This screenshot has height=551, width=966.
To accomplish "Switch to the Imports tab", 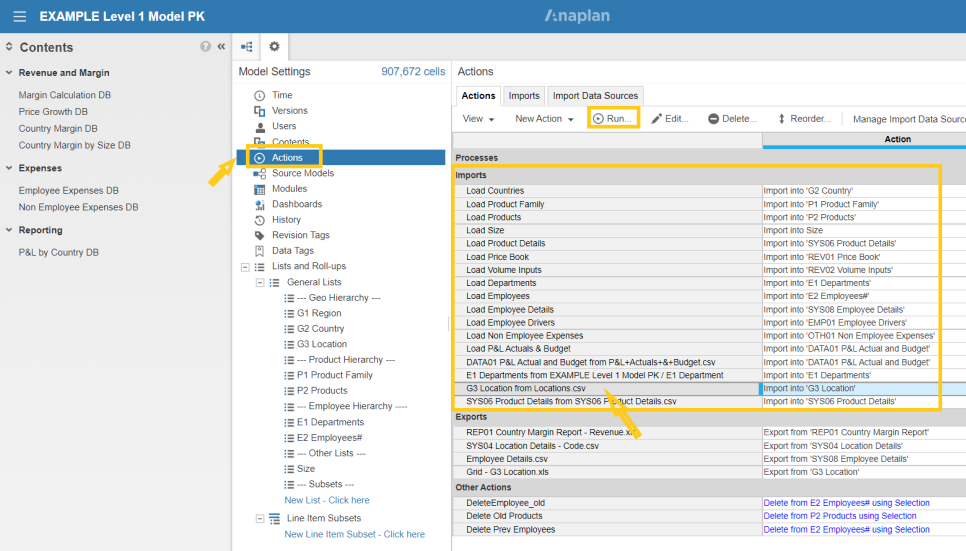I will coord(524,96).
